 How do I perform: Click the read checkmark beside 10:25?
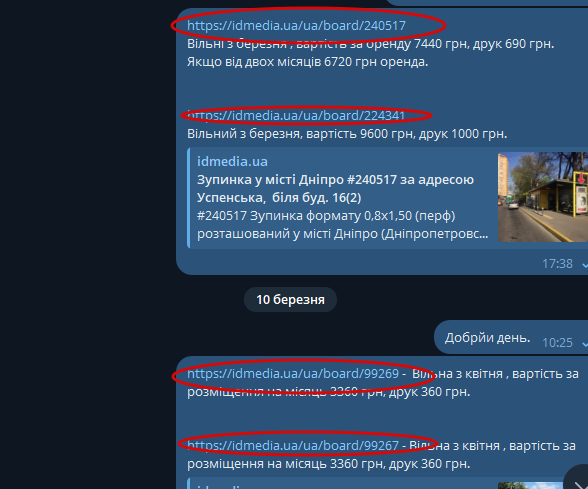pyautogui.click(x=585, y=344)
